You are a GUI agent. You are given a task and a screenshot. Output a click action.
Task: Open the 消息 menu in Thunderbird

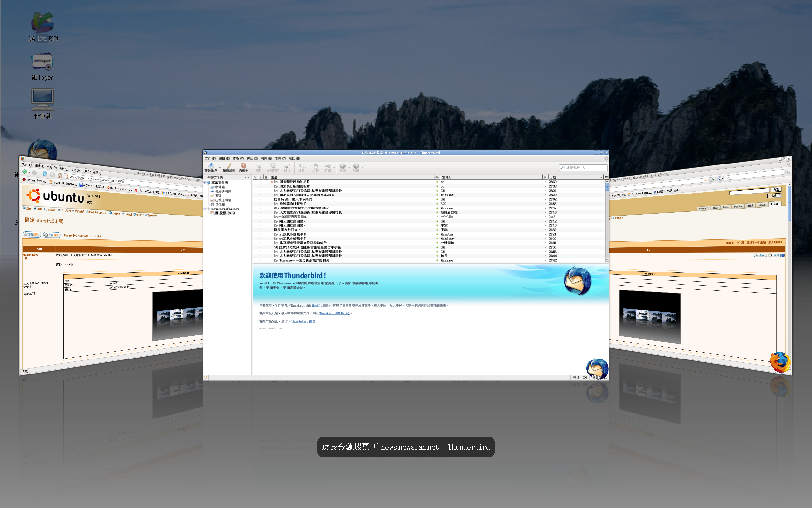266,158
